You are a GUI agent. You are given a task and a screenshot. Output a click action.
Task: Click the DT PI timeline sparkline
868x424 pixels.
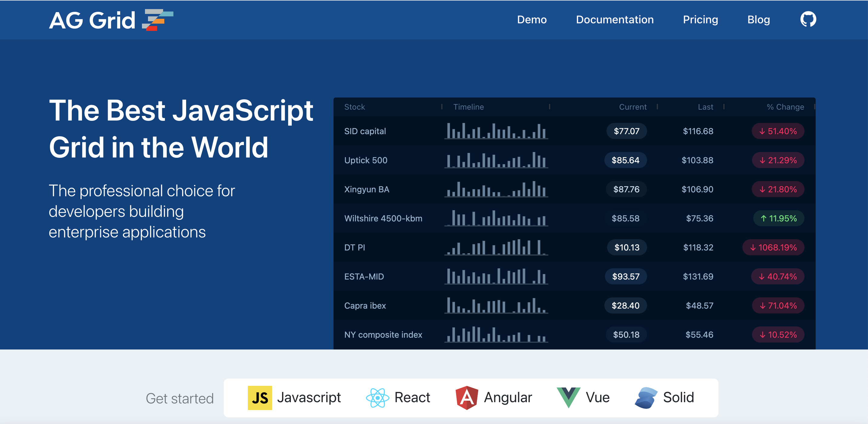496,247
